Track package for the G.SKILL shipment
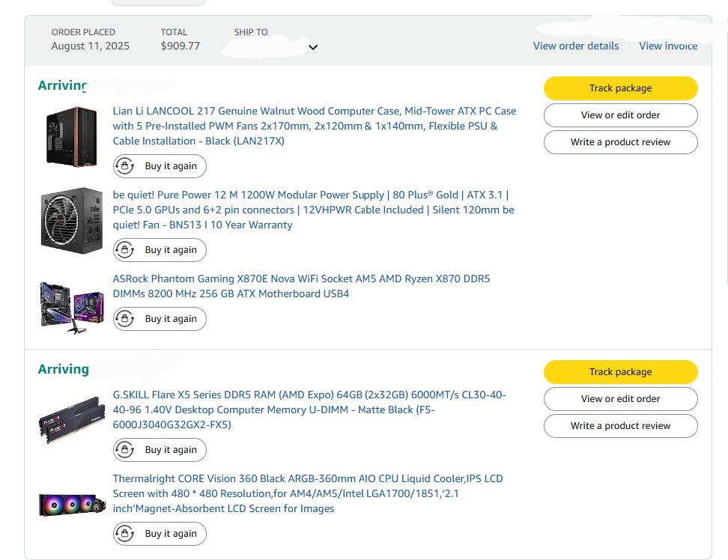The height and width of the screenshot is (560, 728). click(621, 372)
